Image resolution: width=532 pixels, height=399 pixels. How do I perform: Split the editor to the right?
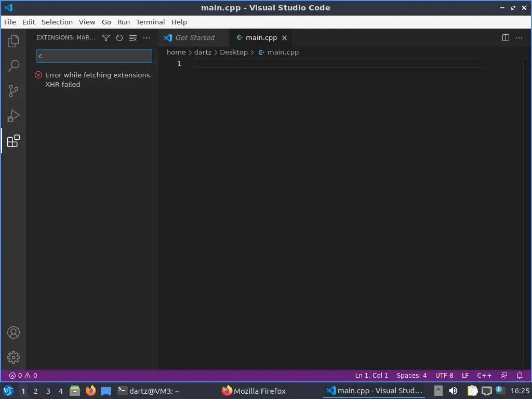pos(506,37)
